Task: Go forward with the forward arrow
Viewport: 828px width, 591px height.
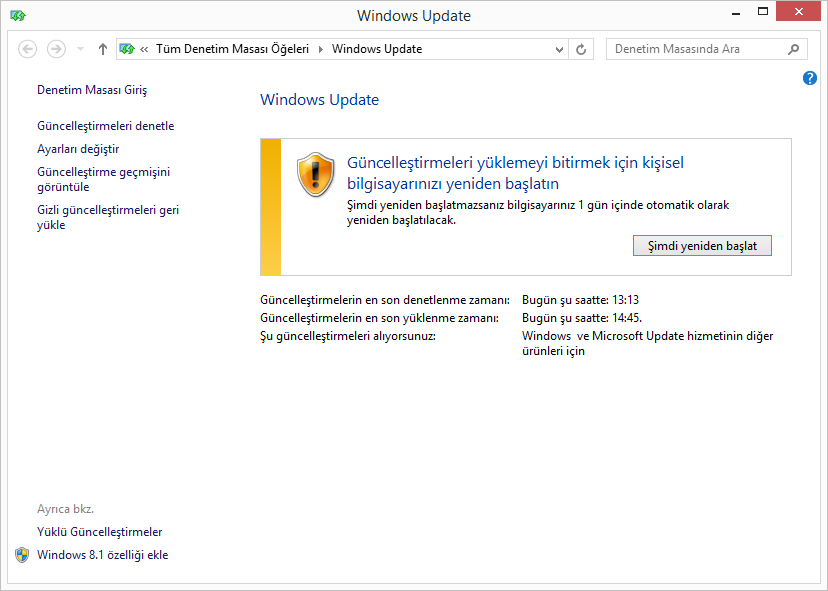Action: (x=57, y=49)
